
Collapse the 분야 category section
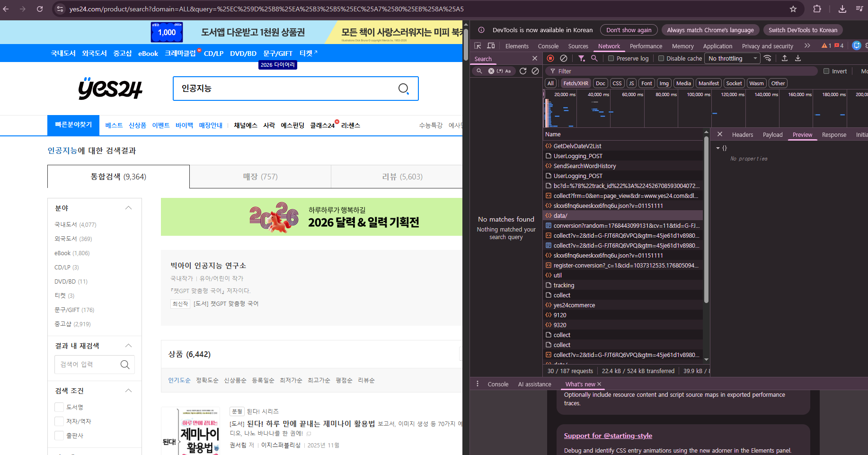(128, 208)
